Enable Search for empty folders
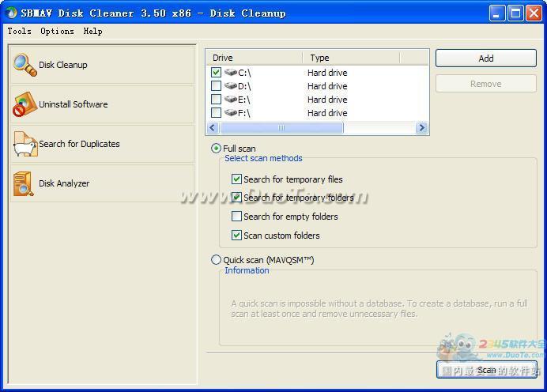The height and width of the screenshot is (392, 547). pos(236,217)
